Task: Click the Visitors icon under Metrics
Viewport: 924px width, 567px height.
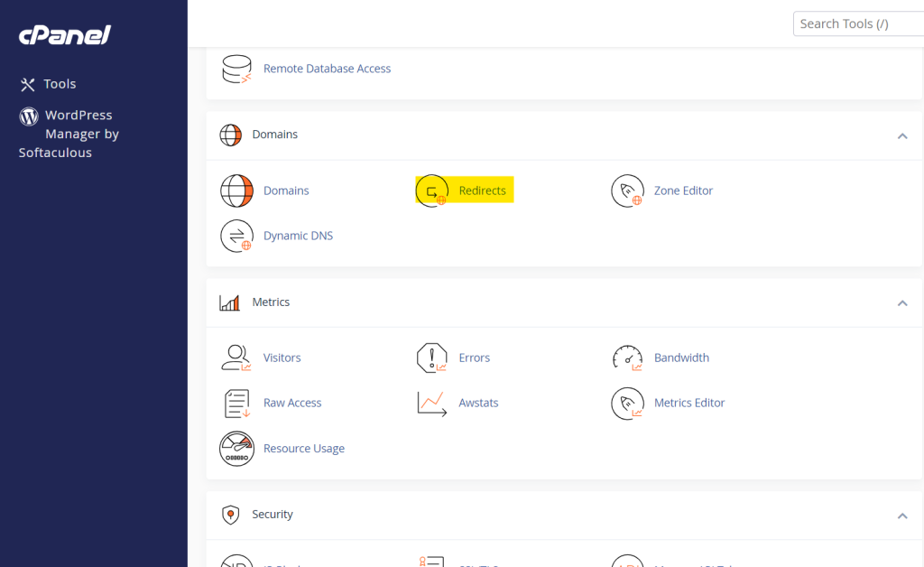Action: [x=236, y=358]
